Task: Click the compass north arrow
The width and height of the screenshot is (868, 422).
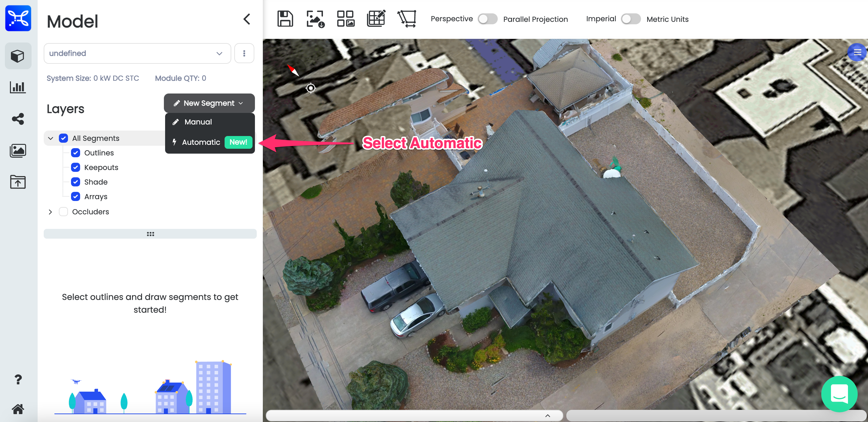Action: [293, 70]
